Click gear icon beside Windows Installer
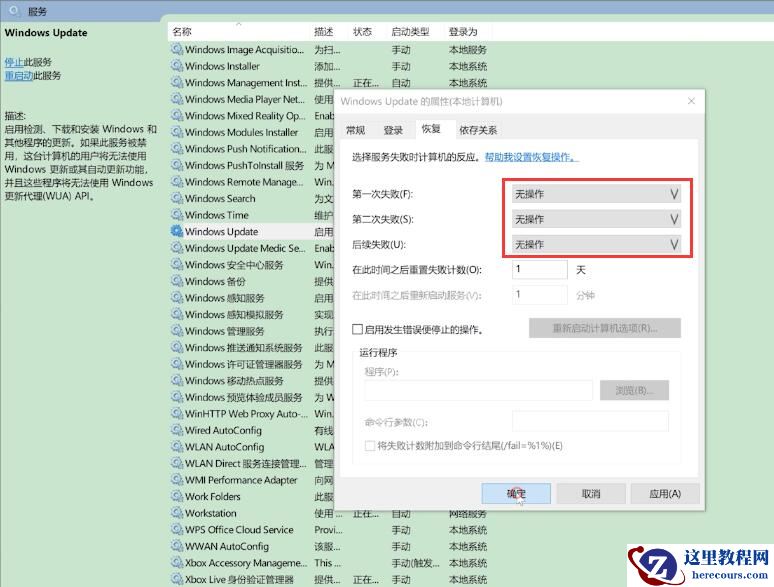The image size is (774, 587). [x=177, y=66]
